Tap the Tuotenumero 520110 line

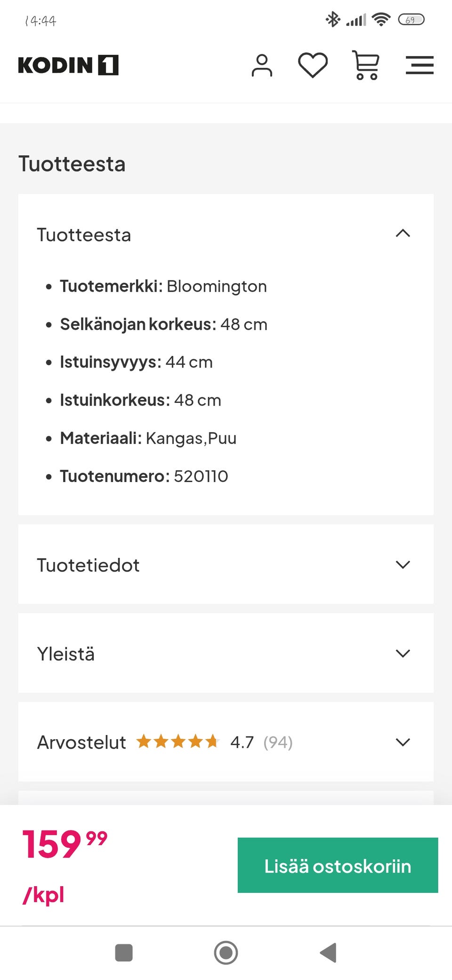(144, 476)
